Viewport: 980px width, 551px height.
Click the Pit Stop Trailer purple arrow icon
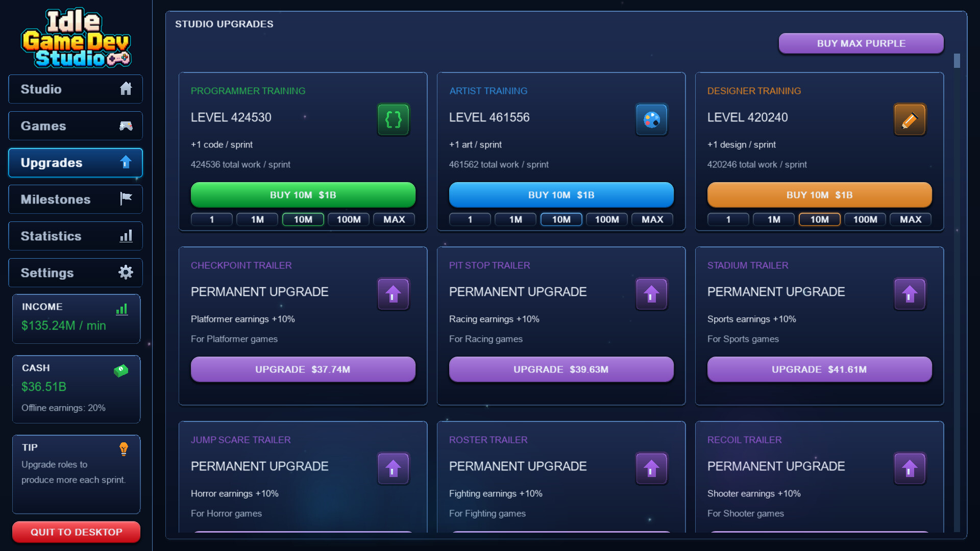[x=651, y=294]
